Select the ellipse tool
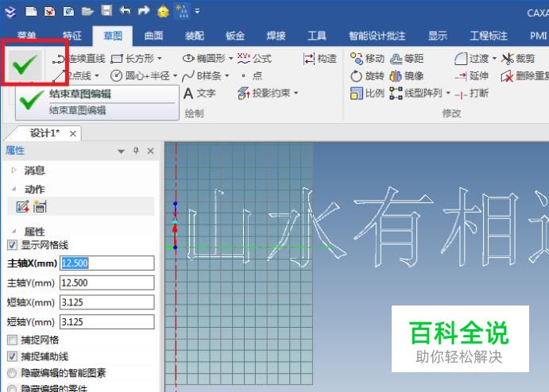The height and width of the screenshot is (392, 549). [204, 59]
